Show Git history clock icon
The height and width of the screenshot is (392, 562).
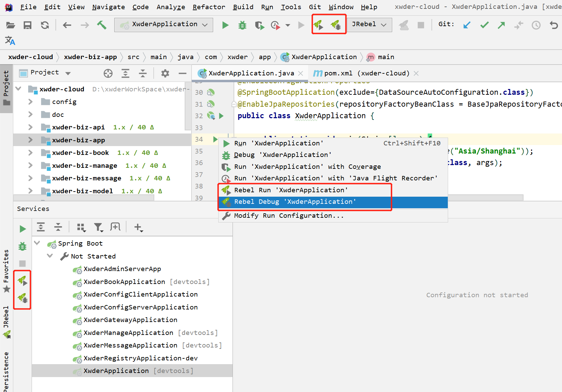(x=536, y=25)
